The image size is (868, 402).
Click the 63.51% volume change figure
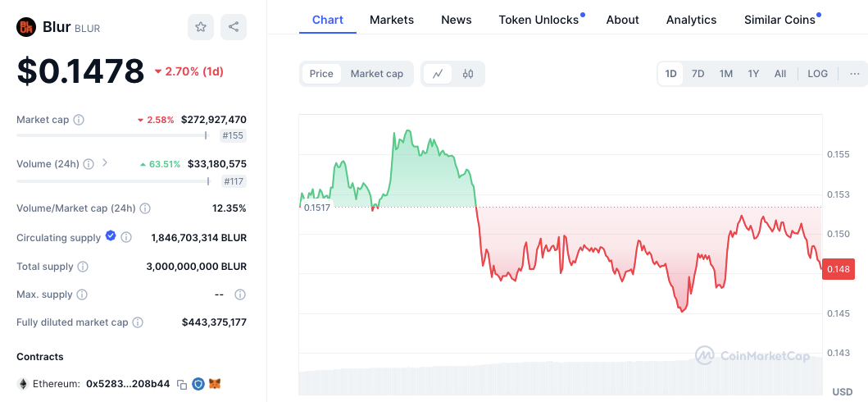pos(160,164)
